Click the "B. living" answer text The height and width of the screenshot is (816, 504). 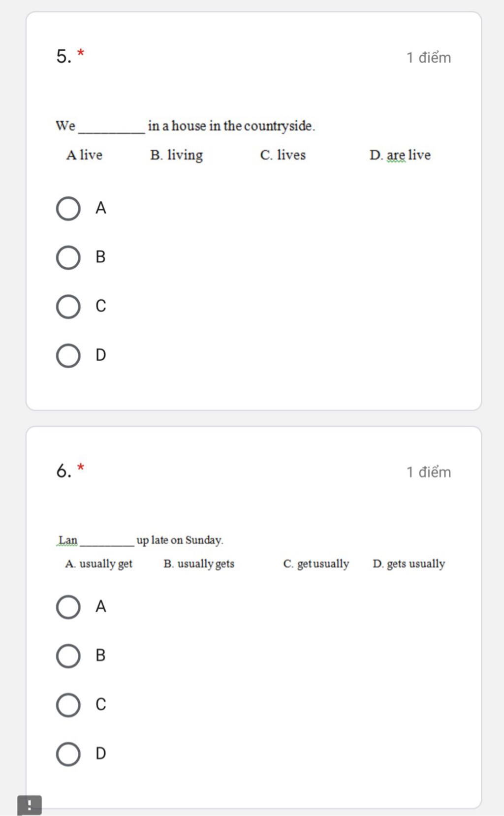[176, 155]
